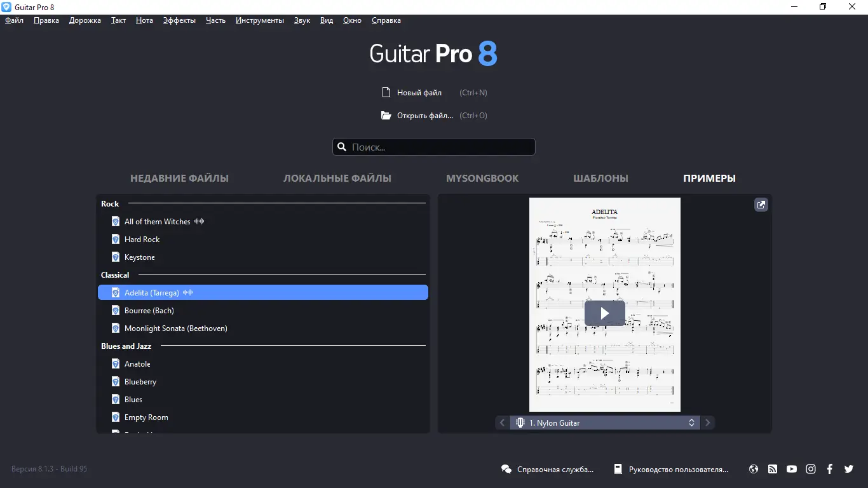This screenshot has height=488, width=868.
Task: Open the Нота menu
Action: tap(144, 20)
